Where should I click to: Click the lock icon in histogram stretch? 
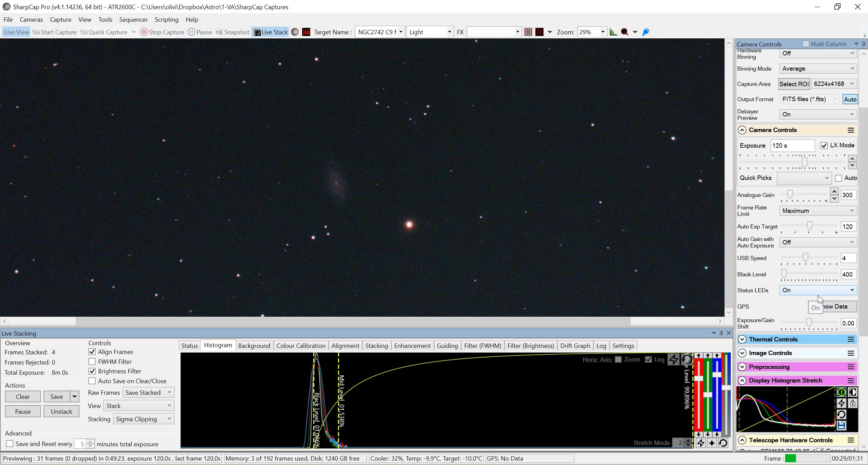pyautogui.click(x=852, y=403)
